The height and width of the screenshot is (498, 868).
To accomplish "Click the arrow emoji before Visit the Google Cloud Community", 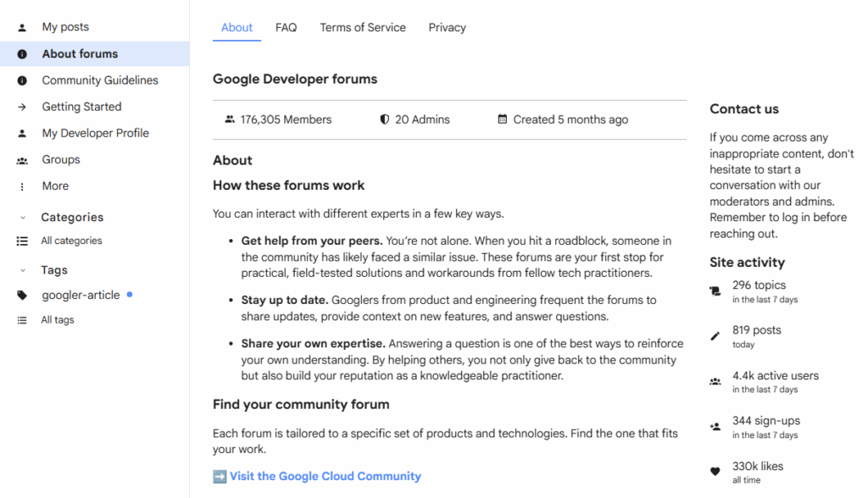I will click(220, 477).
